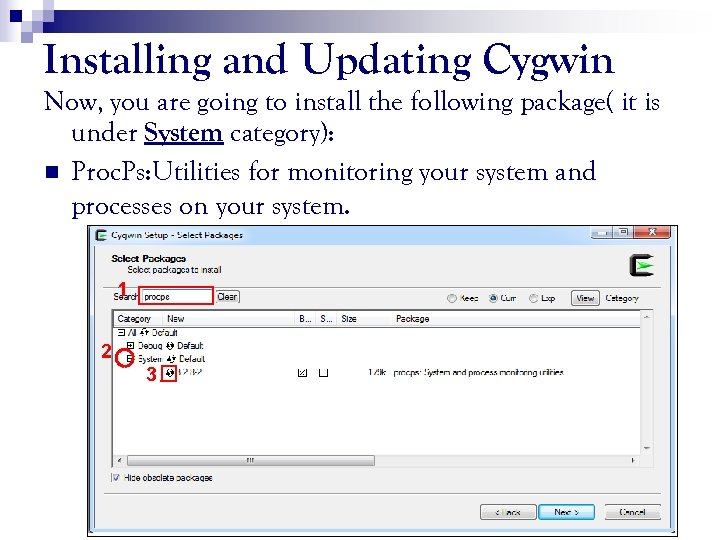Click the horizontal scrollbar thumb

click(x=251, y=460)
